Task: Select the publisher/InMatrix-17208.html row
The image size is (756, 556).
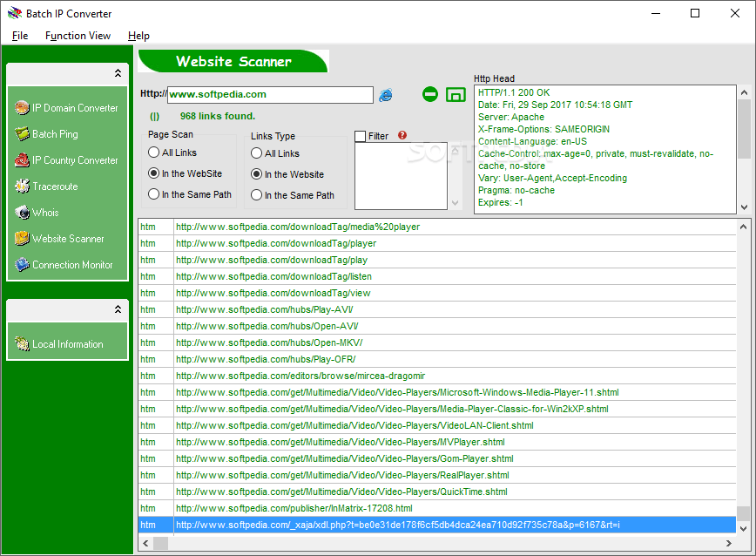Action: coord(437,508)
